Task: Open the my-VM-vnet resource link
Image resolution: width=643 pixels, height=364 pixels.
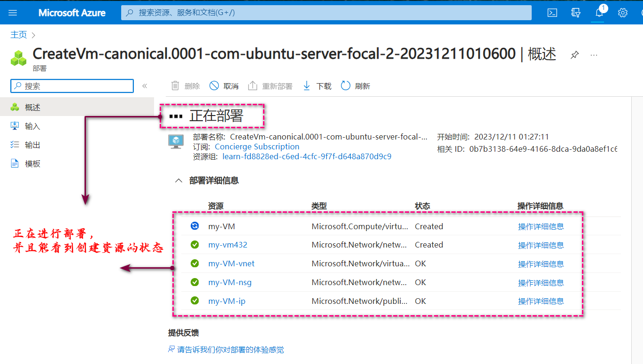Action: click(232, 263)
